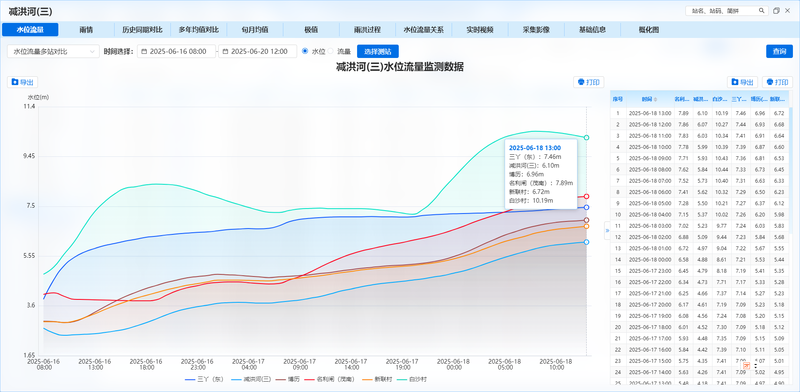The image size is (800, 392).
Task: Open the 旬月均值 tab
Action: point(255,30)
